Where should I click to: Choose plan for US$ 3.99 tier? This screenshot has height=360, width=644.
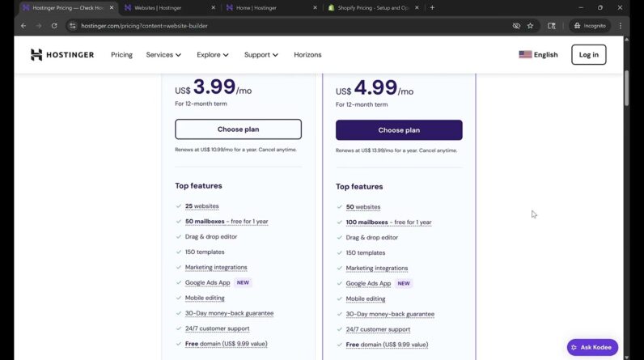click(x=238, y=129)
